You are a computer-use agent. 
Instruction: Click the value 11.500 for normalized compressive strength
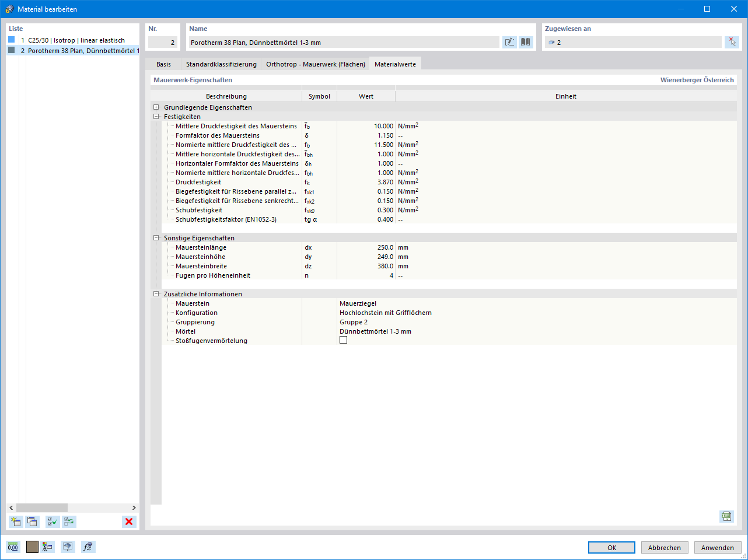pyautogui.click(x=384, y=145)
